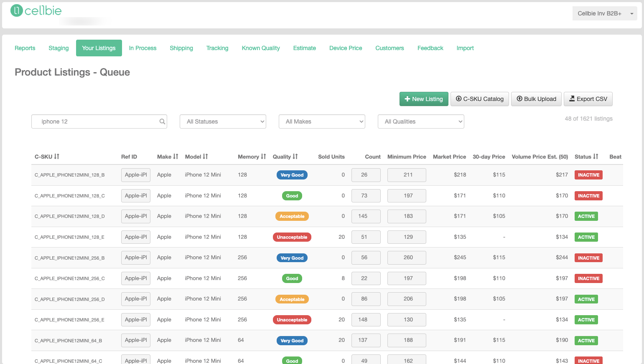Viewport: 644px width, 364px height.
Task: Edit Count field showing 56
Action: click(x=366, y=258)
